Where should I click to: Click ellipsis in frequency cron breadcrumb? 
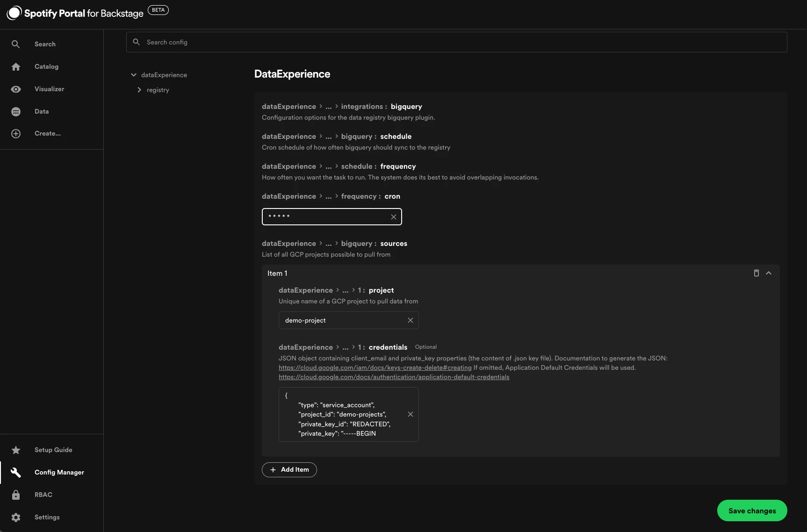[x=329, y=196]
